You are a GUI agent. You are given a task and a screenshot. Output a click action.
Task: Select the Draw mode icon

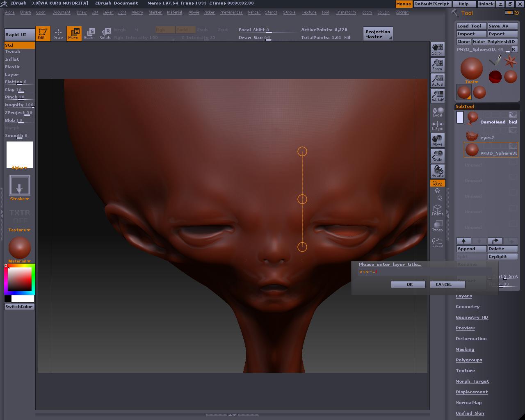58,34
